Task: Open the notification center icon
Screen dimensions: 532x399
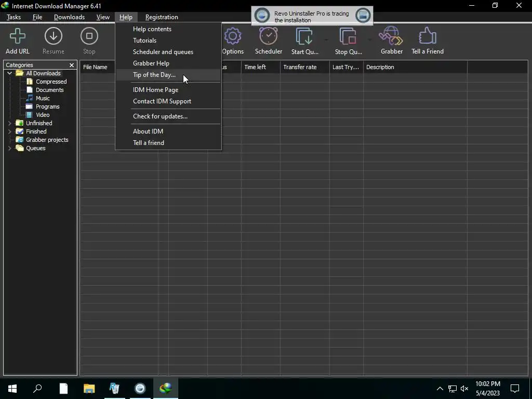Action: (515, 389)
